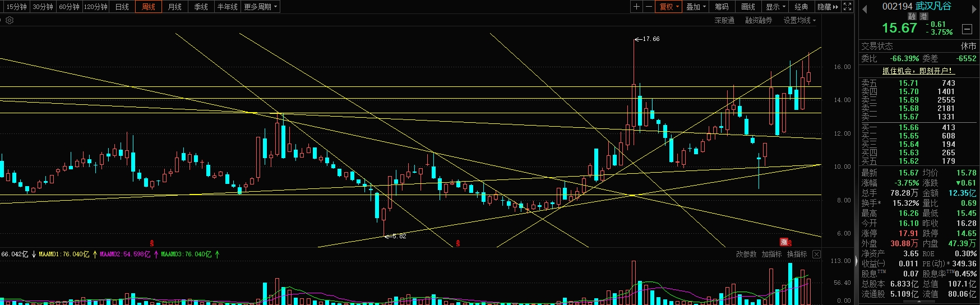The image size is (980, 305).
Task: Click the 跌停 limit-down price 14.65
Action: (x=967, y=234)
